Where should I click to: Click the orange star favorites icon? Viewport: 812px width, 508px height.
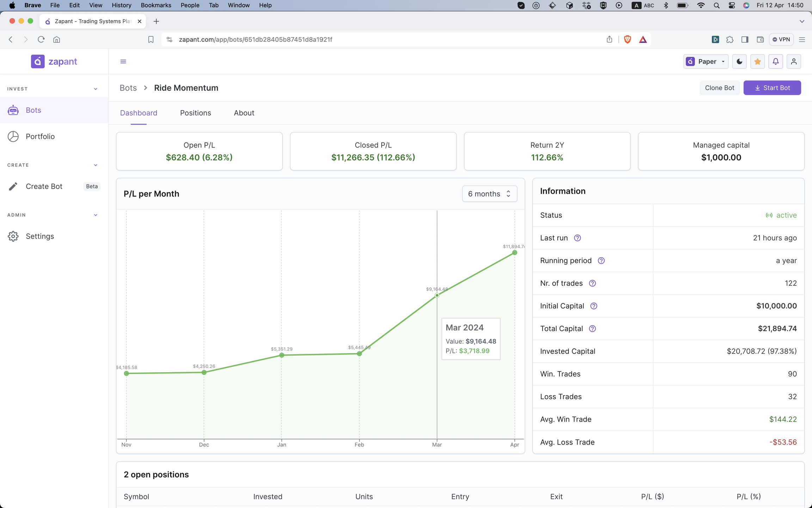[757, 61]
